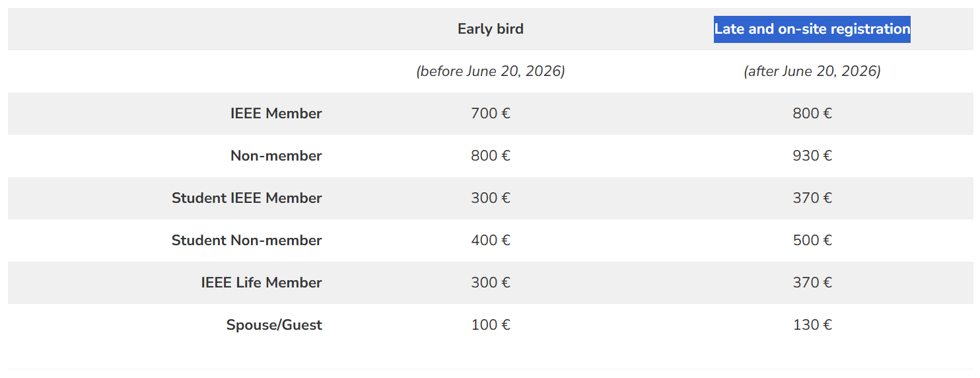Click the IEEE Life Member row label

(x=262, y=283)
